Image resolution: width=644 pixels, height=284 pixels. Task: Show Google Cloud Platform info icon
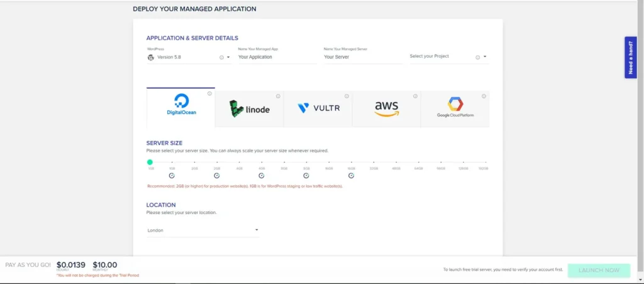(484, 96)
